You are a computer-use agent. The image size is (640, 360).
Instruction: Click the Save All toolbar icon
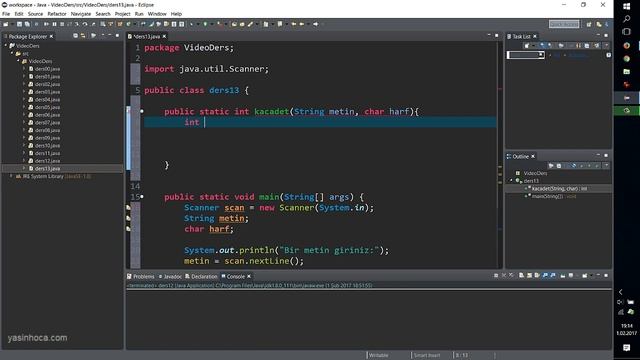point(27,24)
